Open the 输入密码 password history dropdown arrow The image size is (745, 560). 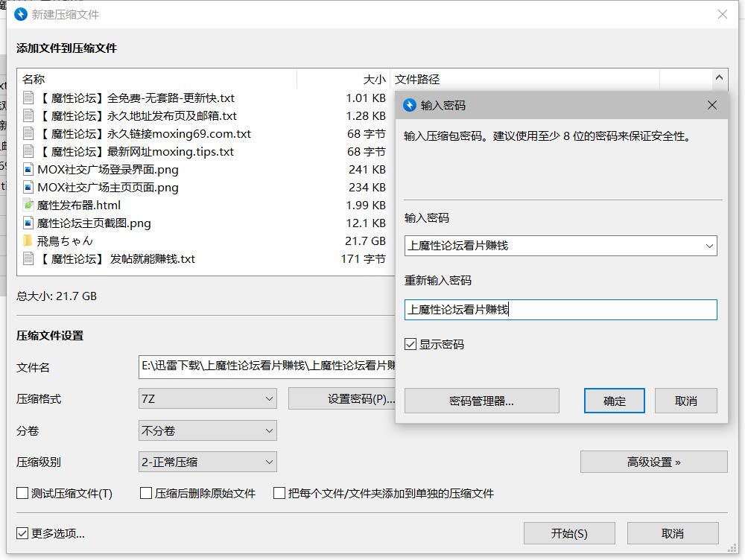(x=709, y=246)
